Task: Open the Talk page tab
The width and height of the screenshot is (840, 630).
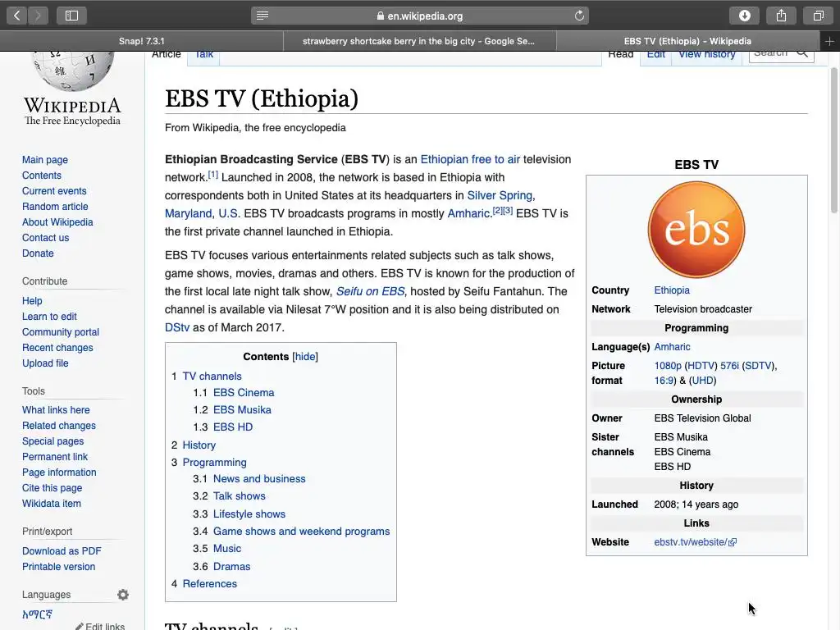Action: [203, 55]
